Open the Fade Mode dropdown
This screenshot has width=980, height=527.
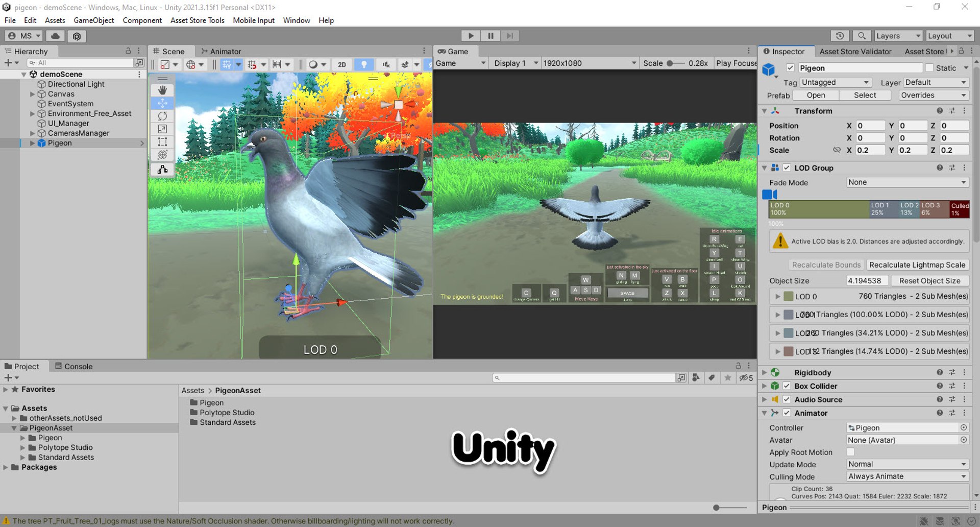[x=907, y=182]
